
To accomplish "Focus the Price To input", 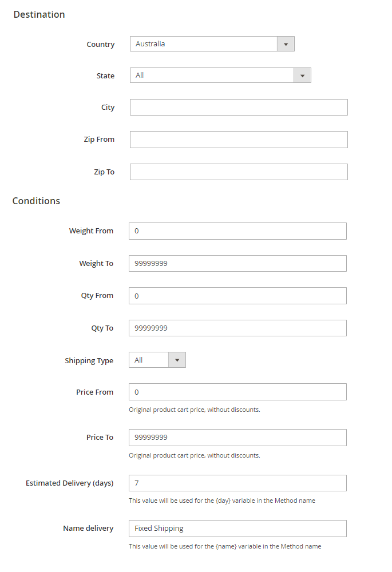I will pos(237,438).
